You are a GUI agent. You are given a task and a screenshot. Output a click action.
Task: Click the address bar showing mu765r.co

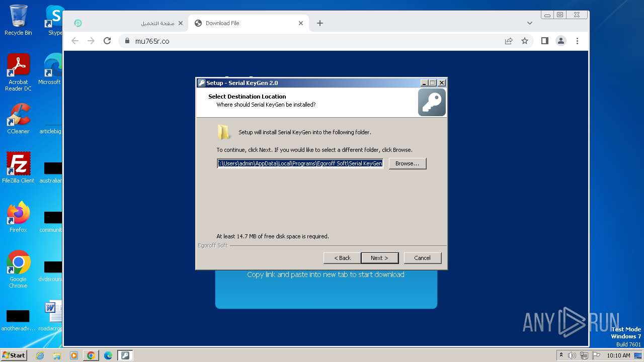[312, 41]
